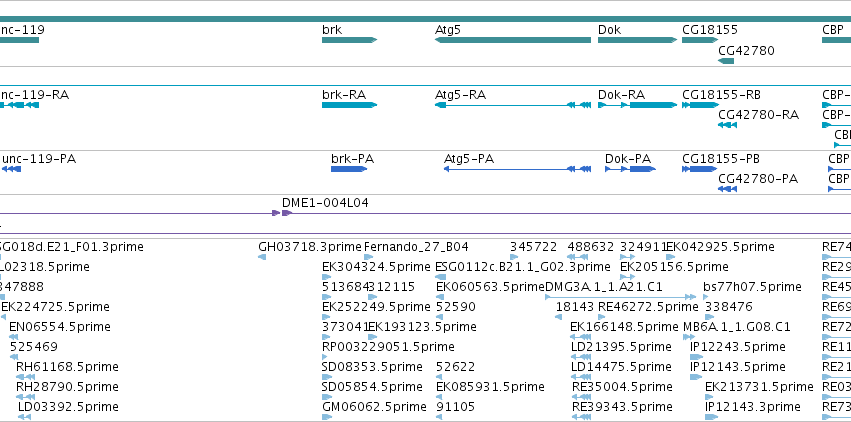The height and width of the screenshot is (422, 851).
Task: Click the 312115 feature label
Action: [392, 286]
